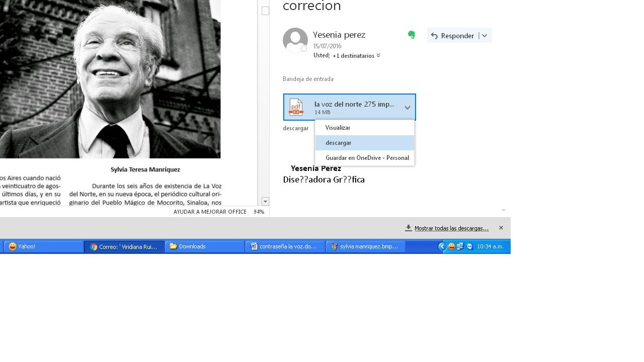This screenshot has width=644, height=362.
Task: Click the PDF attachment file icon
Action: click(296, 107)
